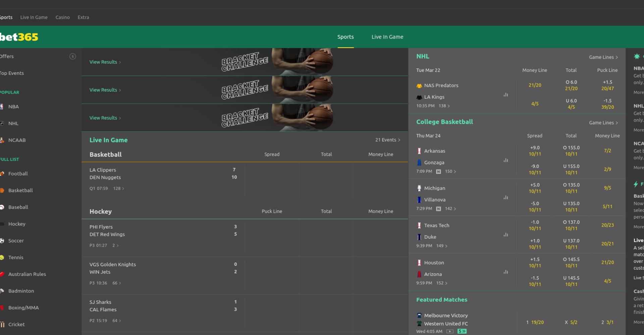The height and width of the screenshot is (335, 644).
Task: Click the Tennis ball icon in sidebar
Action: click(2, 257)
